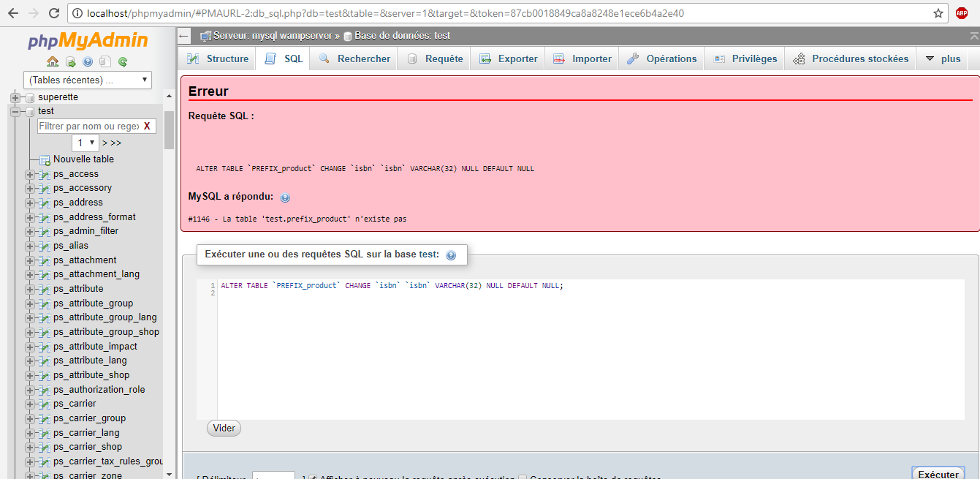The image size is (980, 479).
Task: Click page settings icon at top-right corner
Action: pos(973,36)
